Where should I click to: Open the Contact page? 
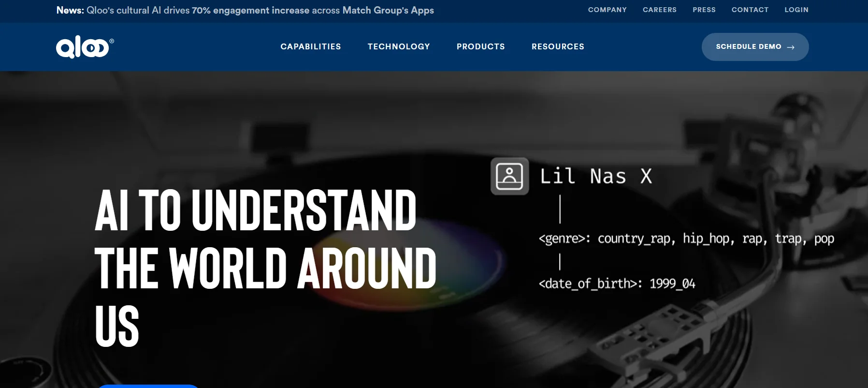pyautogui.click(x=750, y=10)
